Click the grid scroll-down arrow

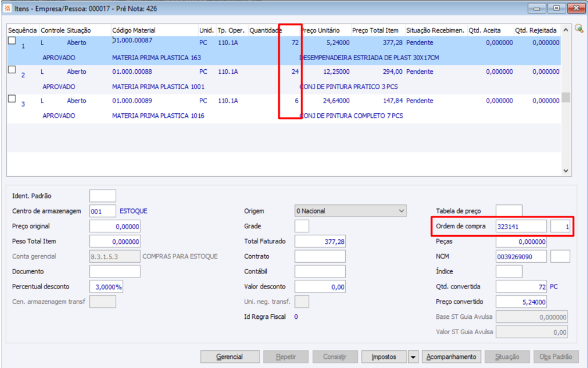pos(566,171)
